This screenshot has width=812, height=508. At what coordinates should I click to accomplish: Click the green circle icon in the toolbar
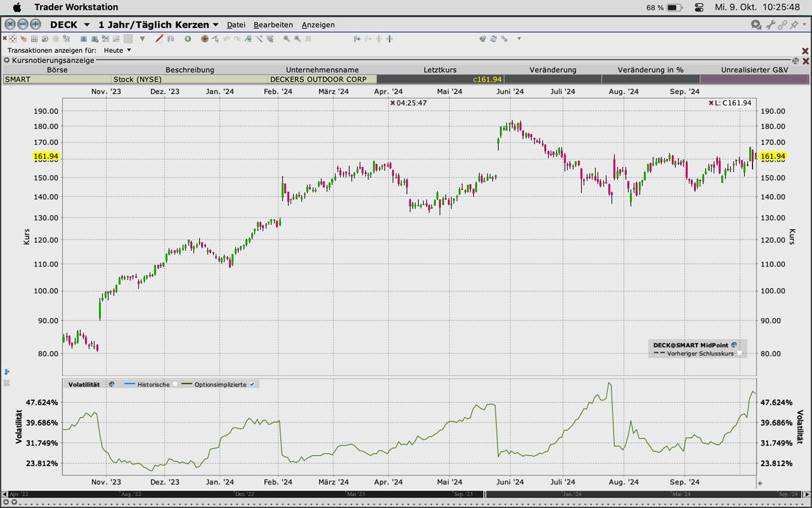[x=188, y=39]
